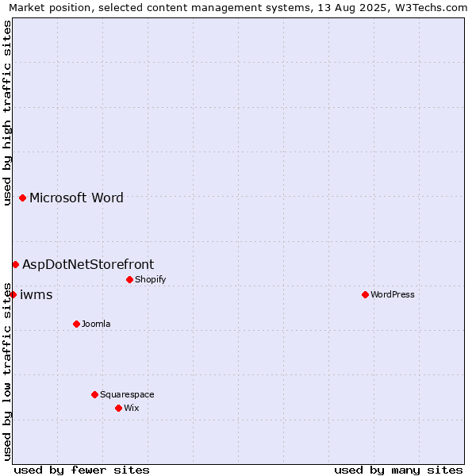Click the 'WordPress' label text
This screenshot has width=476, height=476.
click(x=393, y=294)
